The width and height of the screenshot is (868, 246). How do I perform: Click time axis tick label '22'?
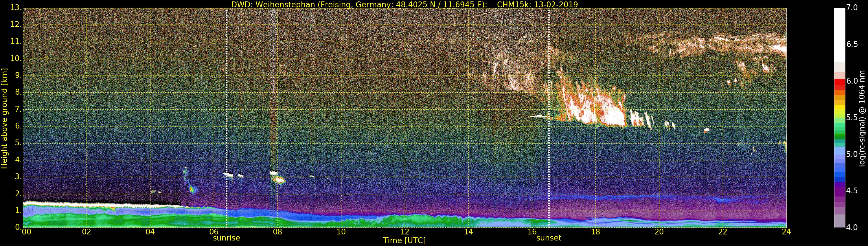[x=723, y=232]
